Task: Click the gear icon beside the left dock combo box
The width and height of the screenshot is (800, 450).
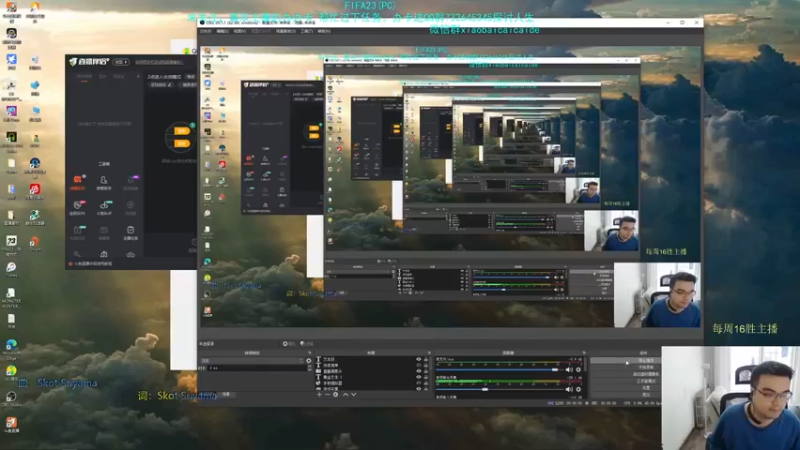Action: 309,361
